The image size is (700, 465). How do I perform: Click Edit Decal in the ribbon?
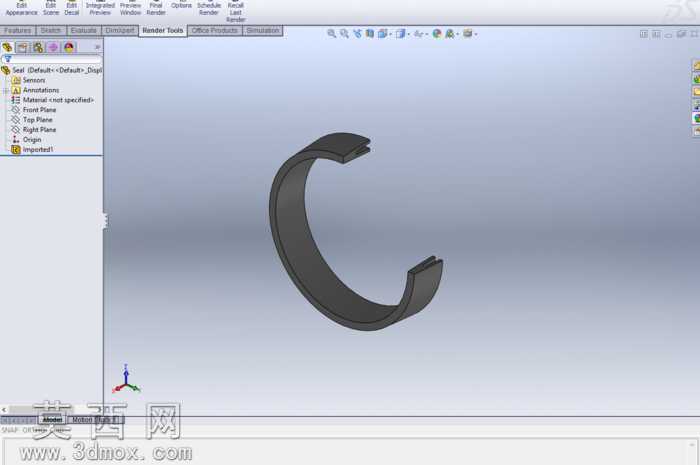point(71,8)
